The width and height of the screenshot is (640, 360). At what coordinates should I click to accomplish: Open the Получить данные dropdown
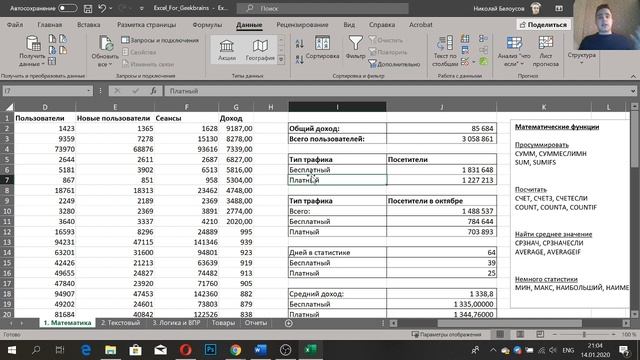32,51
